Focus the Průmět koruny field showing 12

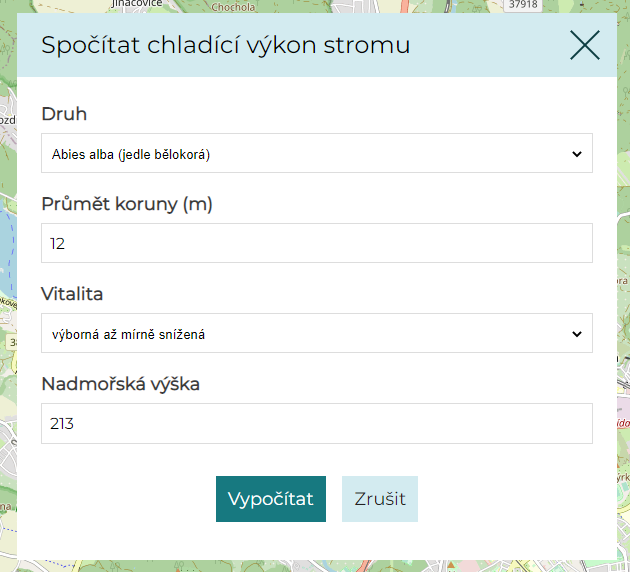[317, 243]
